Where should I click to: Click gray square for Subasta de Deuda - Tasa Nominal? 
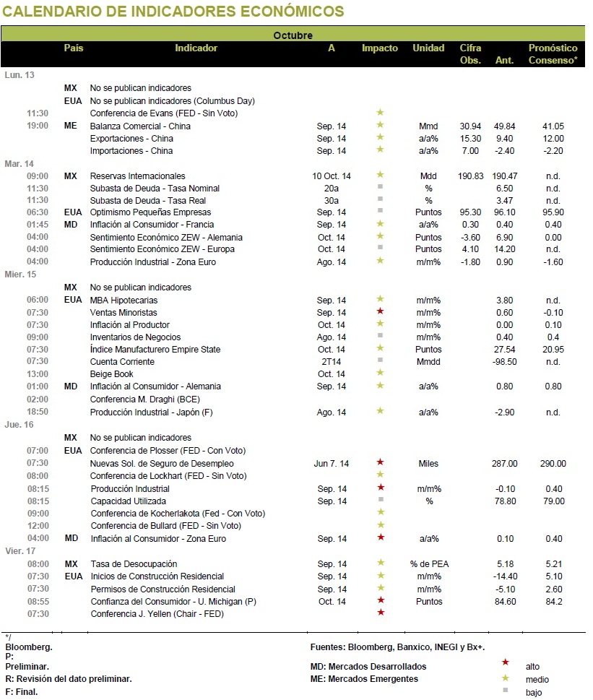click(380, 186)
